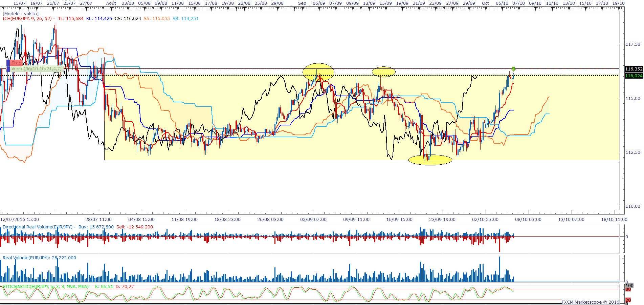644x305 pixels.
Task: Click the 15/07 date on the top axis
Action: point(20,3)
